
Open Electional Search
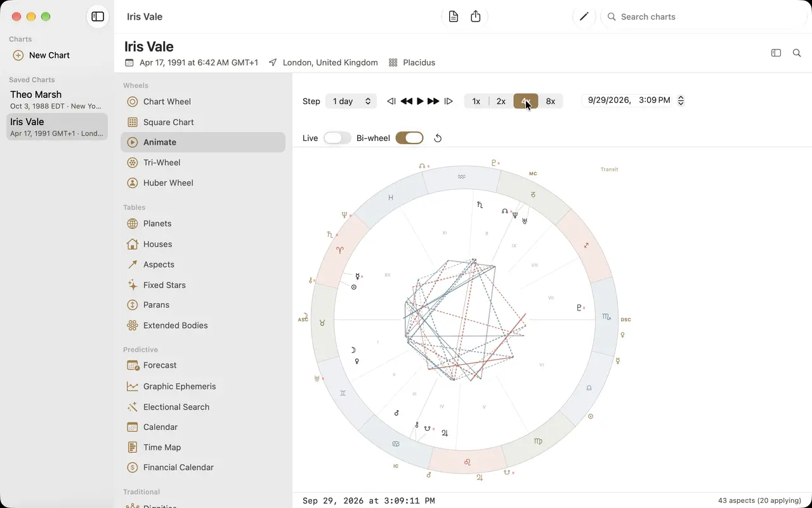coord(203,407)
